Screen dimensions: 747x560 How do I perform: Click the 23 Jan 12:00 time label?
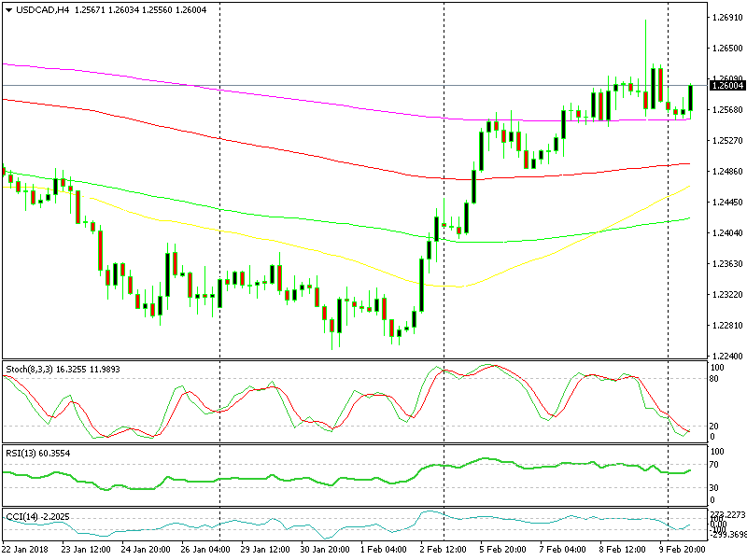tap(86, 549)
